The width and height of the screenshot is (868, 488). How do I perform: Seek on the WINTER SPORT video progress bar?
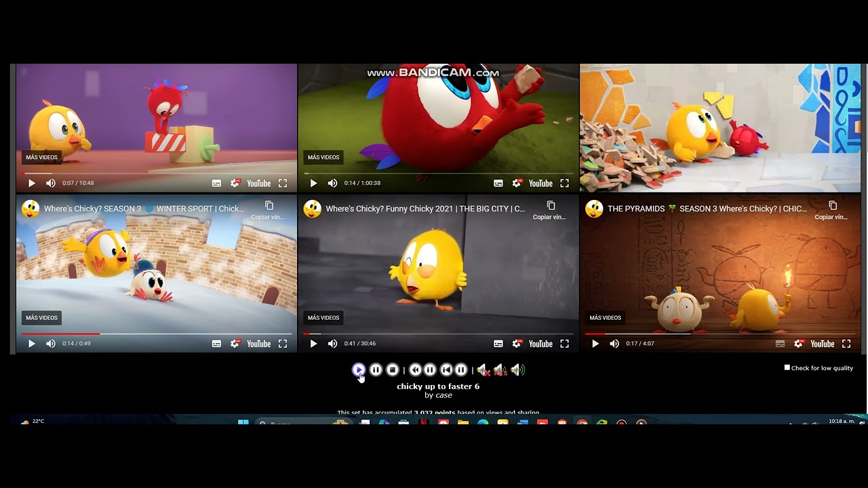157,333
